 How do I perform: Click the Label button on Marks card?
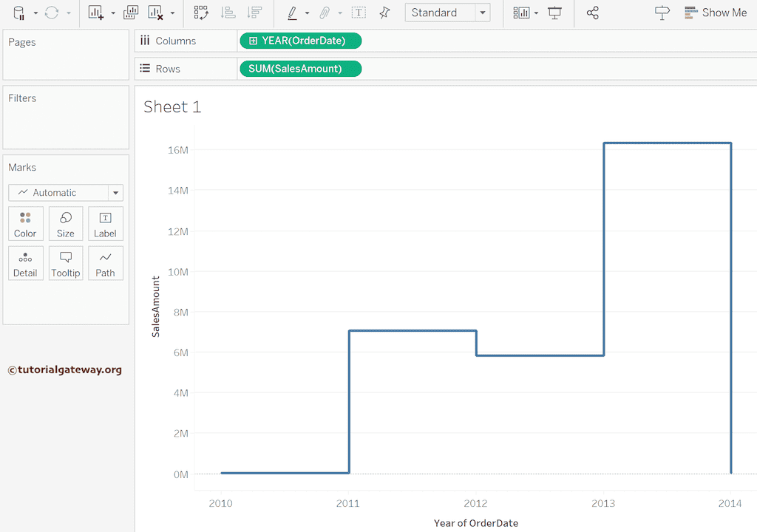pos(105,224)
